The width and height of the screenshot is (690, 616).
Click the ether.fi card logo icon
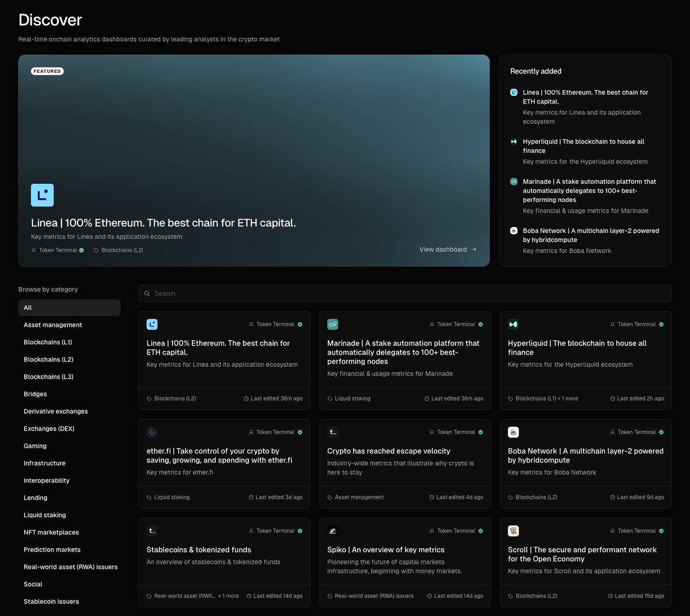(x=152, y=432)
